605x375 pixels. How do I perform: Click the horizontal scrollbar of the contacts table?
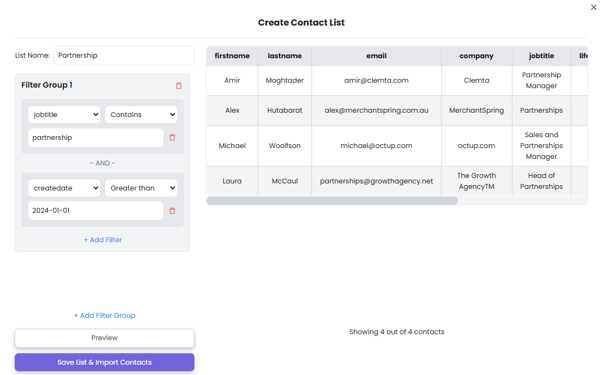click(x=332, y=201)
